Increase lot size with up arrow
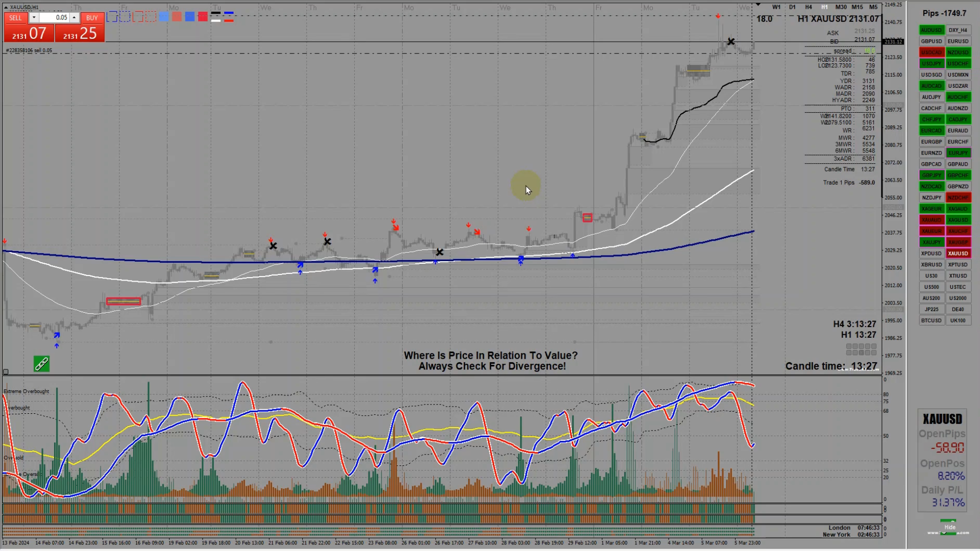The width and height of the screenshot is (980, 551). [x=74, y=17]
